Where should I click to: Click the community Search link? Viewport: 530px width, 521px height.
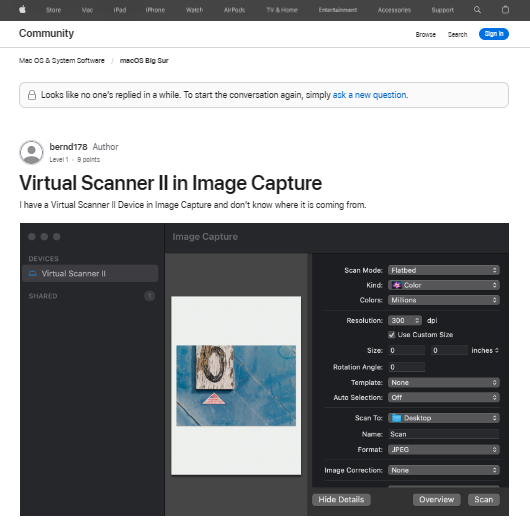pyautogui.click(x=457, y=34)
